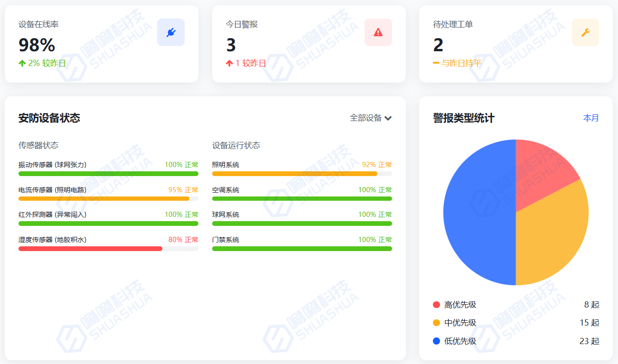Click the 本月 link in alarm statistics
The width and height of the screenshot is (618, 364).
(591, 118)
